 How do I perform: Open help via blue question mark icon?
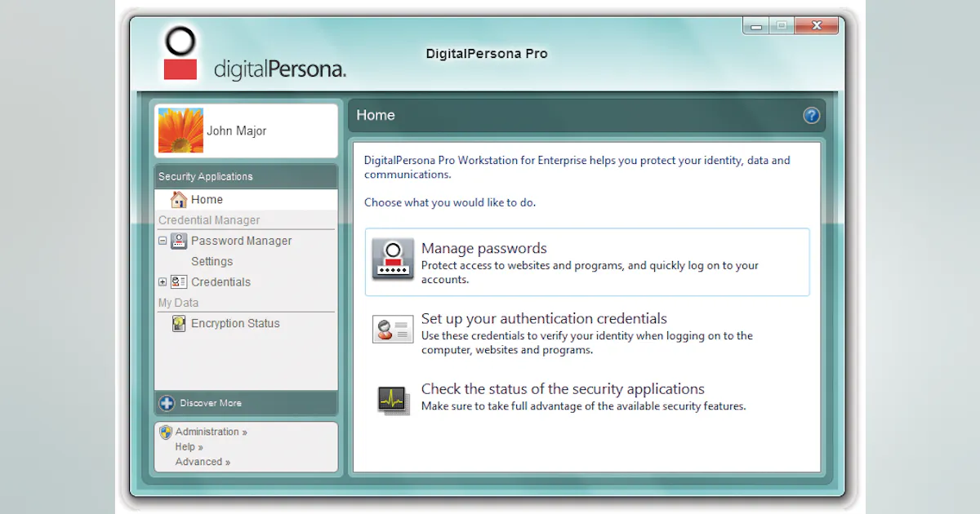point(811,115)
